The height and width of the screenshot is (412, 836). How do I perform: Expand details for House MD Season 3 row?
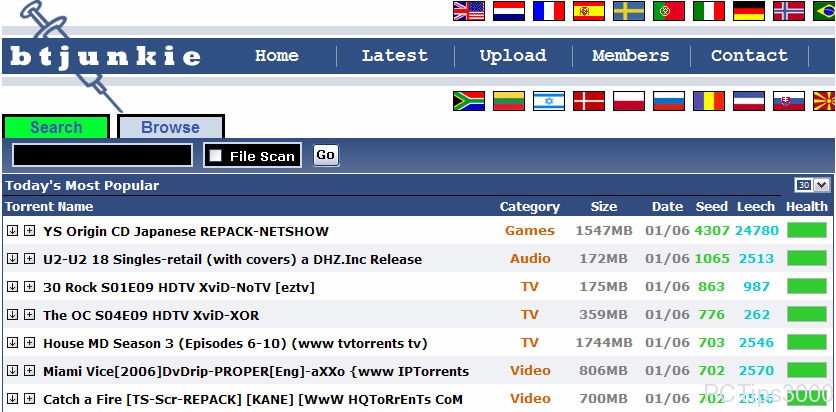[29, 342]
